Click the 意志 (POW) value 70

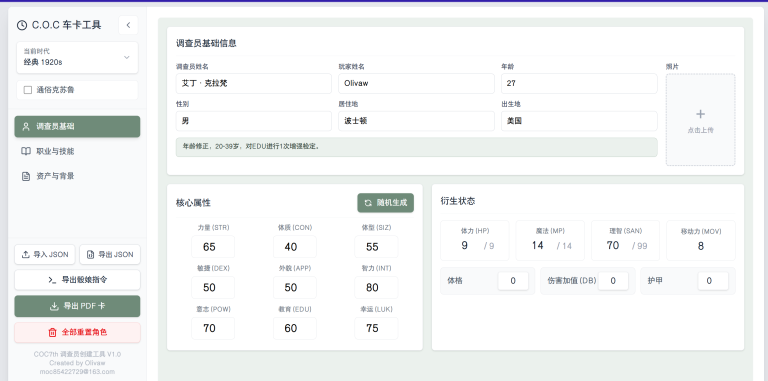[213, 328]
